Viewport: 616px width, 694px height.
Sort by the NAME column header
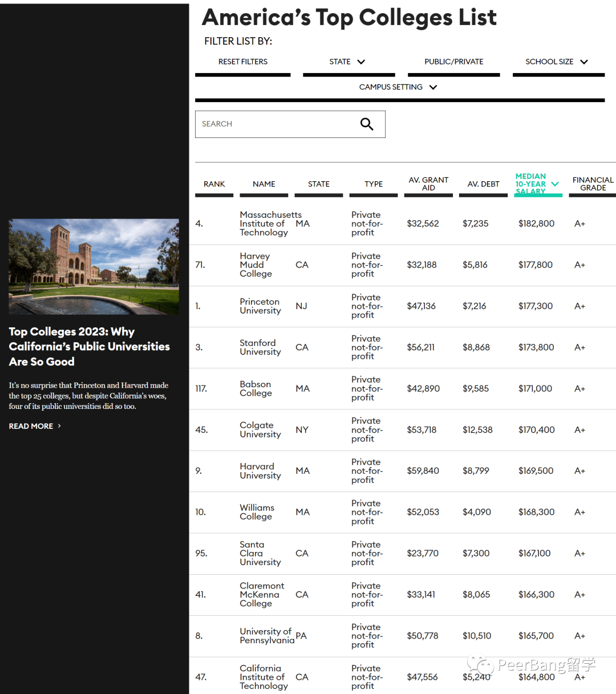click(x=264, y=184)
